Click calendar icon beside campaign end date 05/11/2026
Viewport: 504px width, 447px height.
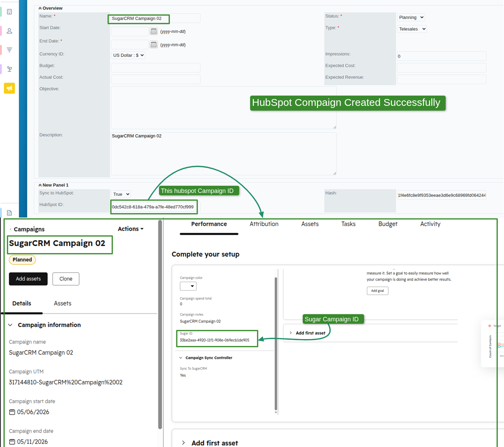(x=12, y=442)
